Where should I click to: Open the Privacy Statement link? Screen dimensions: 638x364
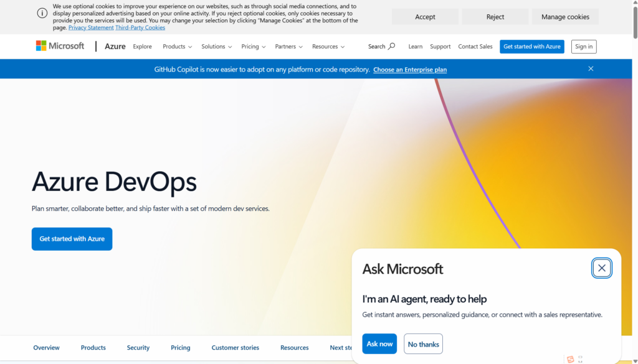(x=91, y=27)
